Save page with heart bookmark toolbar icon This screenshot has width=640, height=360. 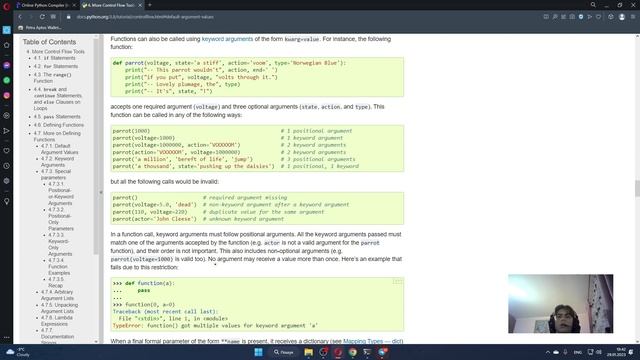598,17
